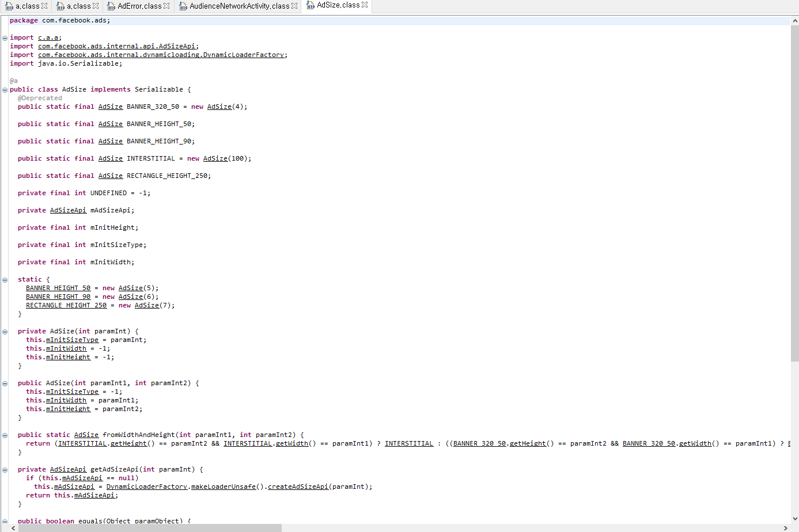The width and height of the screenshot is (799, 532).
Task: Click the AdSize(5) constructor link
Action: [x=131, y=288]
